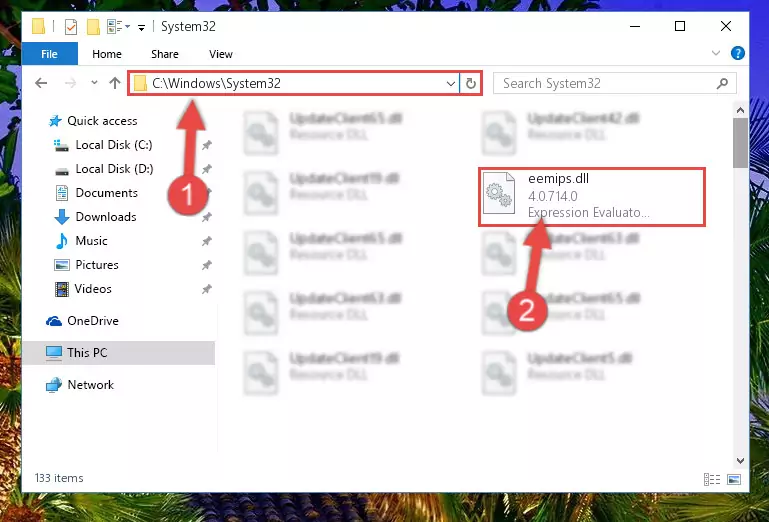Image resolution: width=769 pixels, height=522 pixels.
Task: Open Local Disk (C:) in sidebar
Action: (114, 145)
